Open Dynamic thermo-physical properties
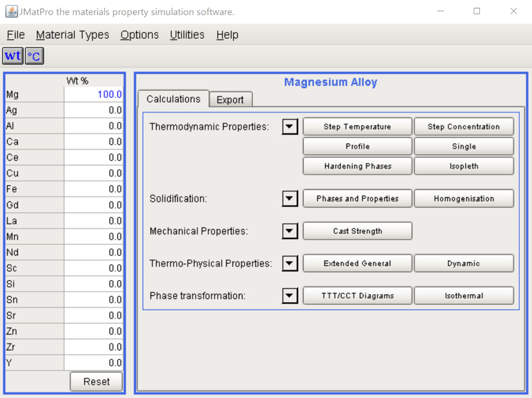The height and width of the screenshot is (398, 532). 464,263
